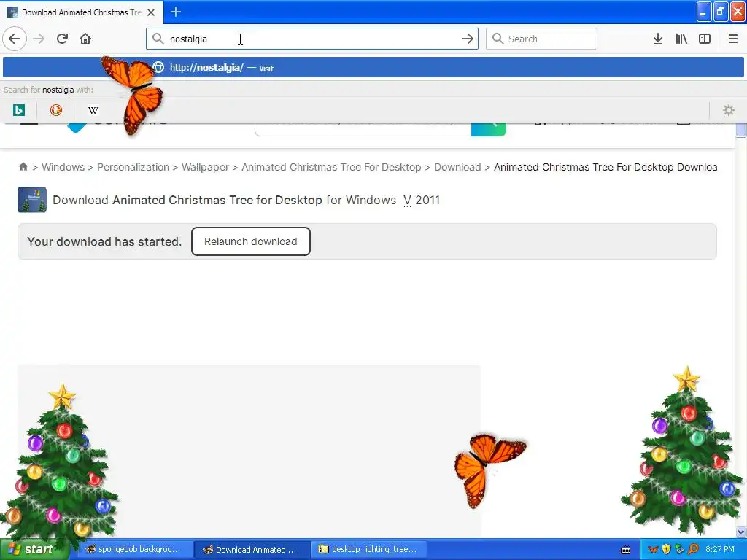Open the library bookshelf icon

tap(681, 39)
